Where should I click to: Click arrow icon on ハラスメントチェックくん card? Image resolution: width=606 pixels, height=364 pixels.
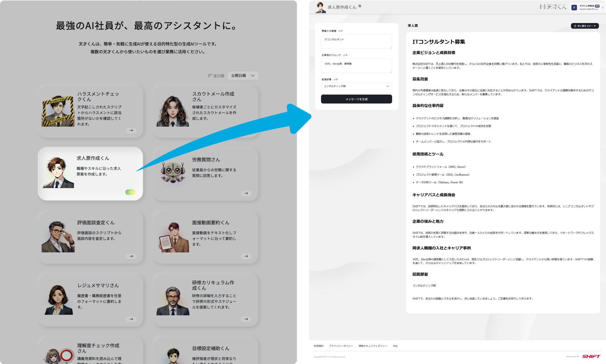(x=131, y=130)
